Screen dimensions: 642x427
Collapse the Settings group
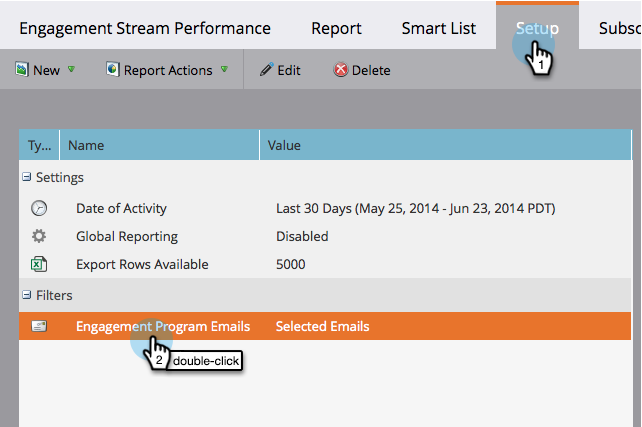(x=27, y=177)
